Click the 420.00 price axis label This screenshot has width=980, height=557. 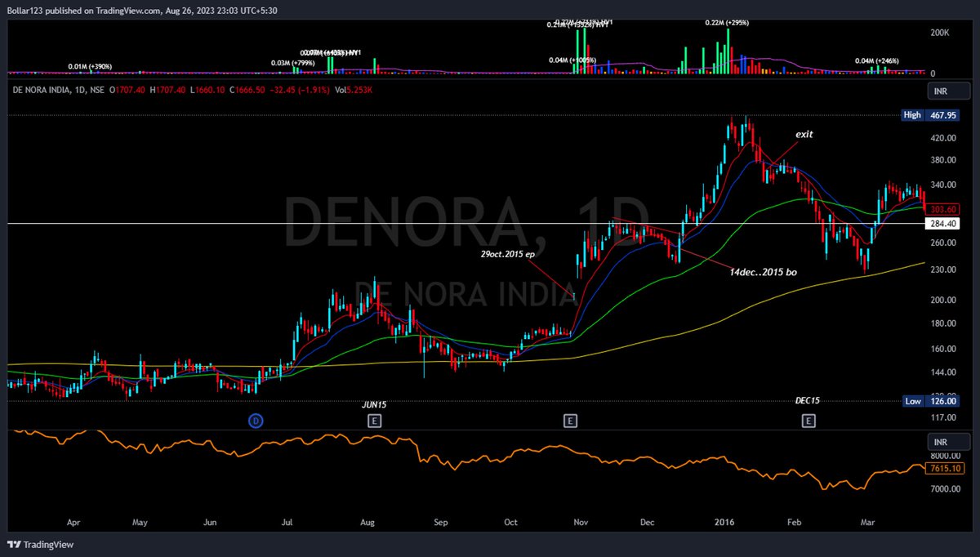click(943, 139)
